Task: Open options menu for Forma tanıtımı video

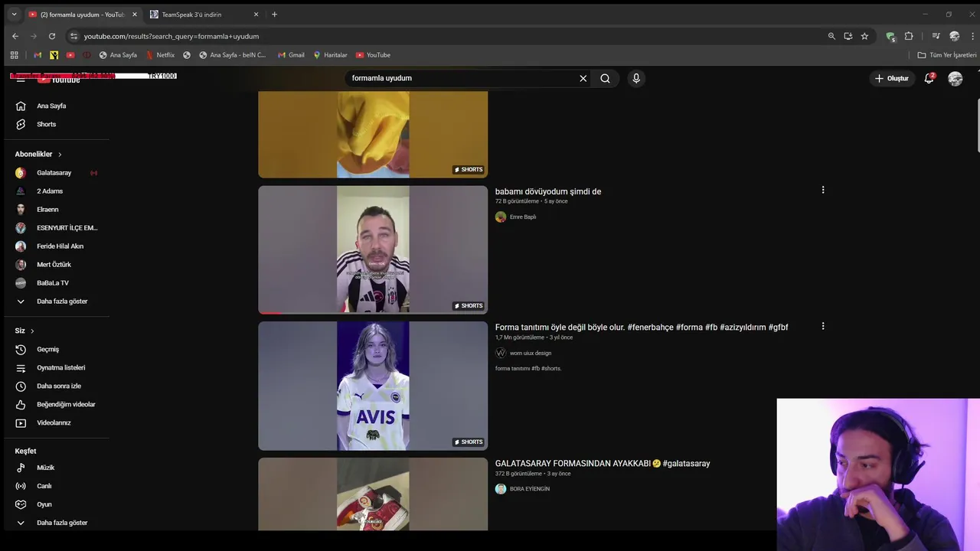Action: 823,326
